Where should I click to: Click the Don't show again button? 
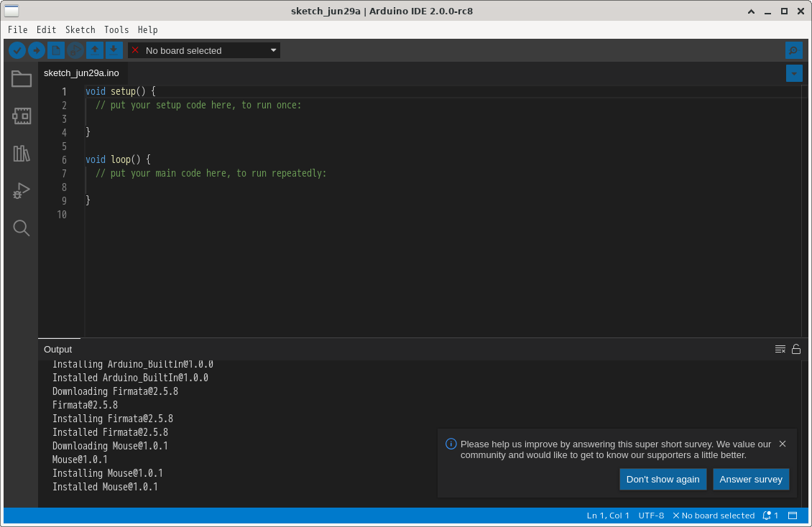coord(663,480)
